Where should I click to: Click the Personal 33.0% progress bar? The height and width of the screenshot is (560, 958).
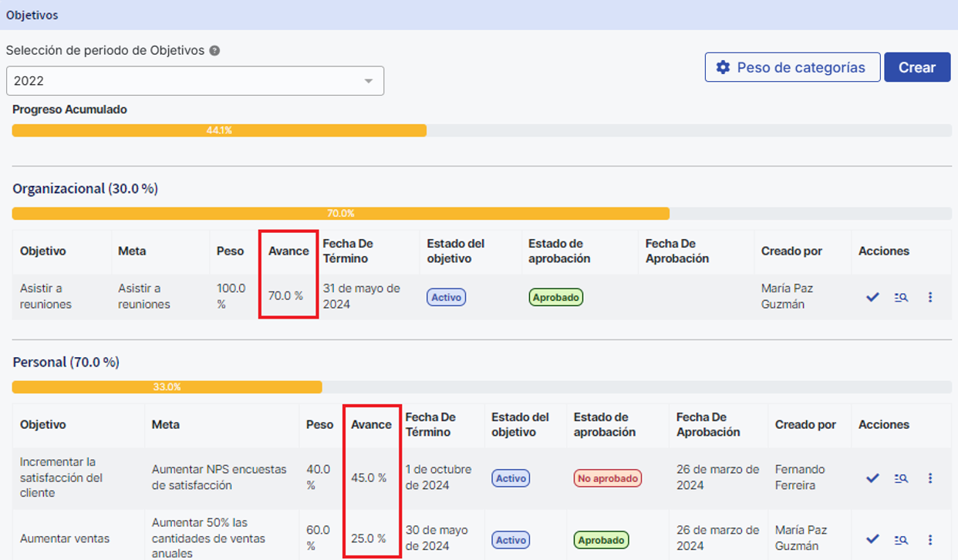[167, 387]
